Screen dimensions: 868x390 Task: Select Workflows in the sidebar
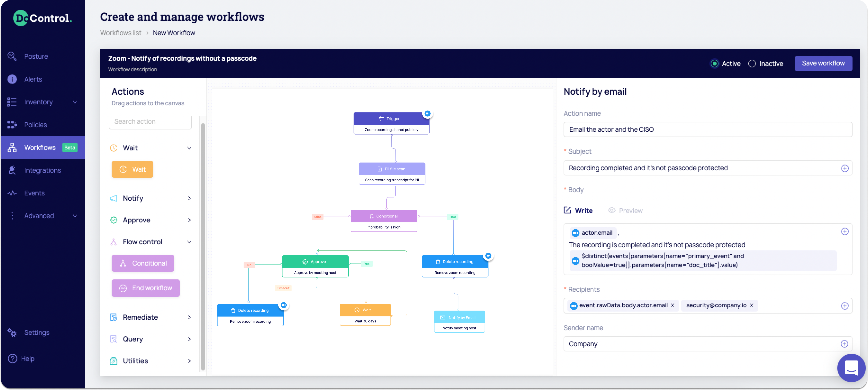(x=43, y=148)
